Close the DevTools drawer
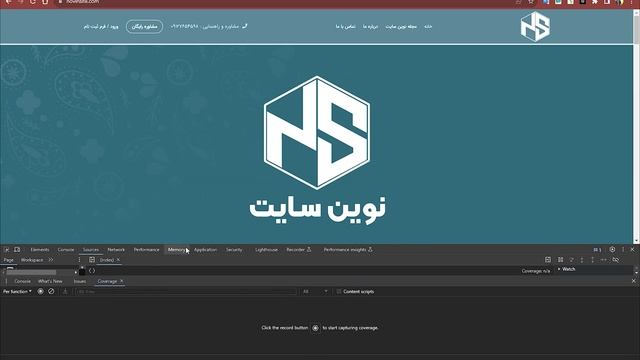 [633, 281]
